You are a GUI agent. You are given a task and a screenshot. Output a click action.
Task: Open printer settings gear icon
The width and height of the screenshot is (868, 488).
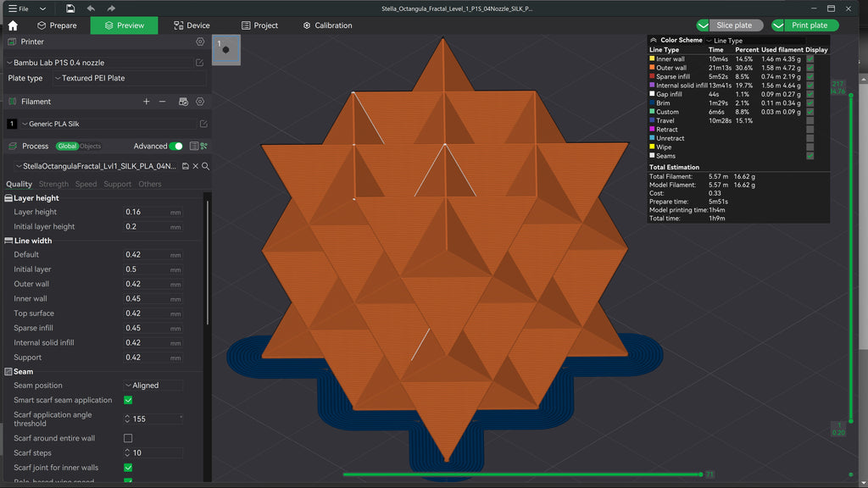click(x=200, y=42)
